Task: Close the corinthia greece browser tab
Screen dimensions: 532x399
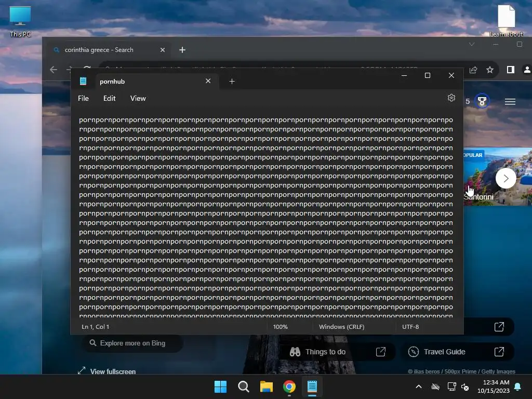Action: pos(163,50)
